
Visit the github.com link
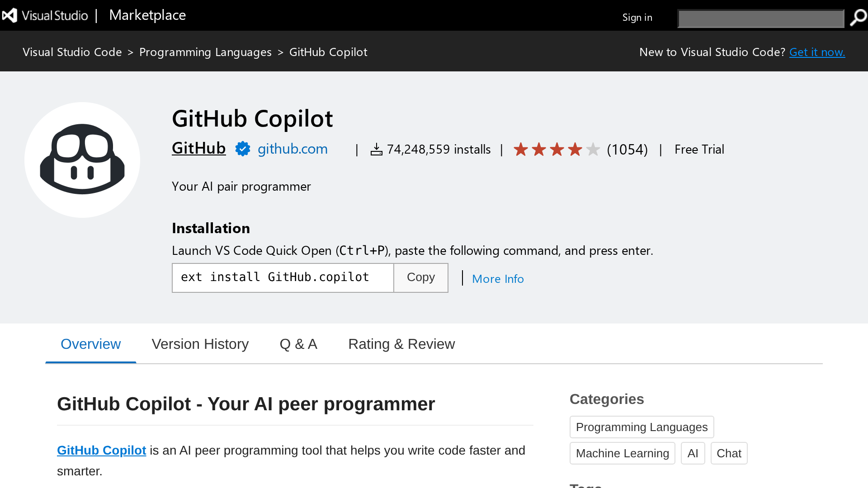point(292,149)
